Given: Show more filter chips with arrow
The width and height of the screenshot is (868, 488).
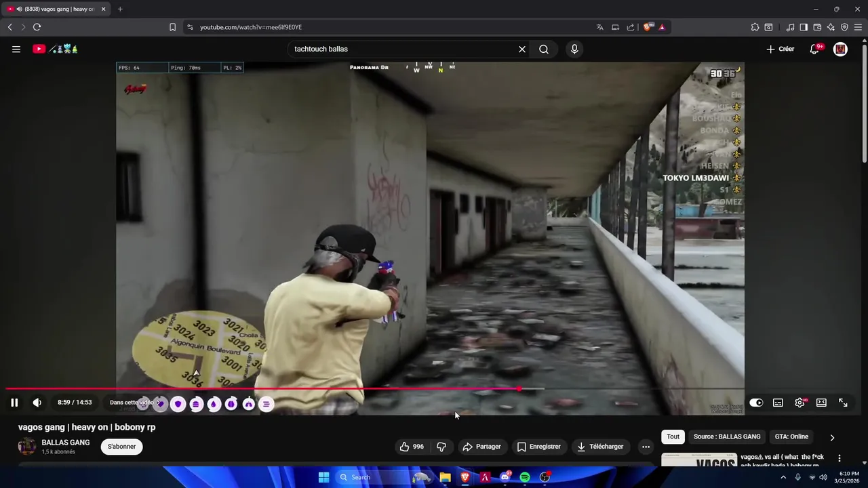Looking at the screenshot, I should click(832, 437).
